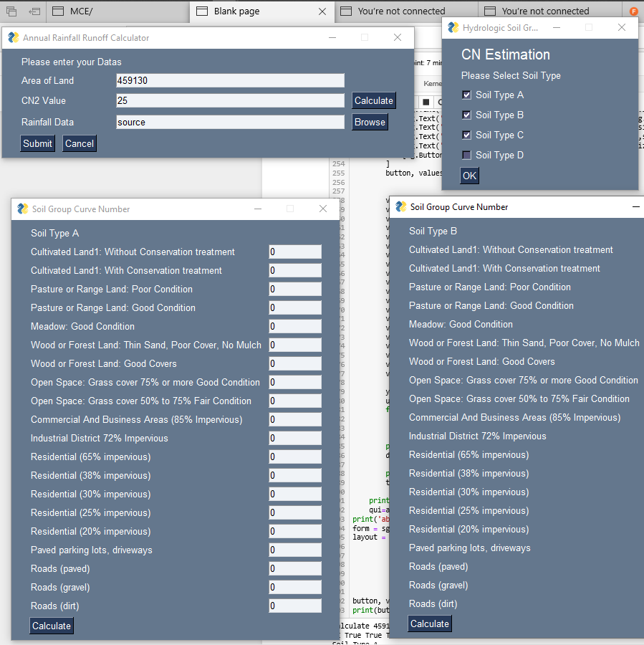
Task: Click the stop kernel square icon
Action: (x=426, y=102)
